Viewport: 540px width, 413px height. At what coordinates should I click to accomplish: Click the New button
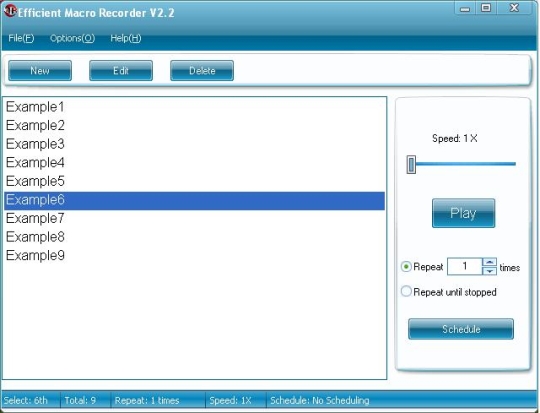[x=40, y=71]
